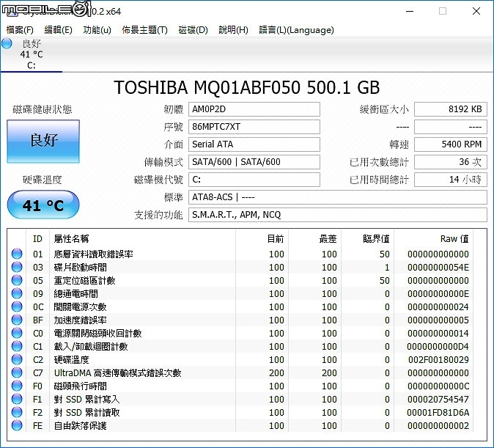The width and height of the screenshot is (494, 448).
Task: Click the blue status orb beside 良好 at top
Action: [7, 43]
